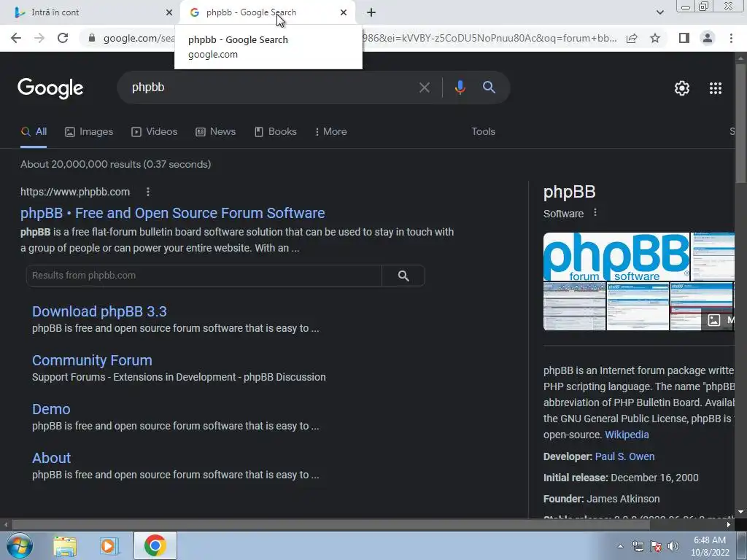Open the network status tray icon

[638, 546]
